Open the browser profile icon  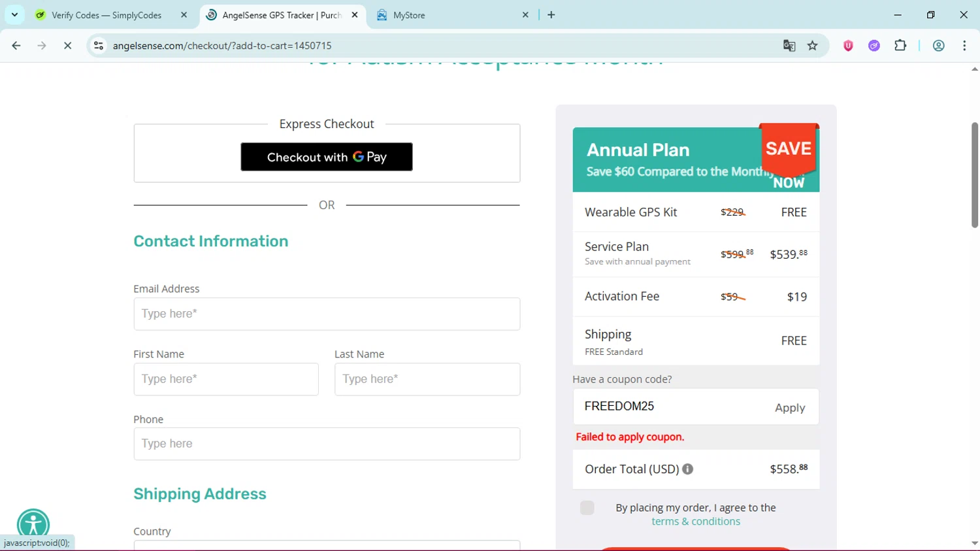(x=939, y=46)
